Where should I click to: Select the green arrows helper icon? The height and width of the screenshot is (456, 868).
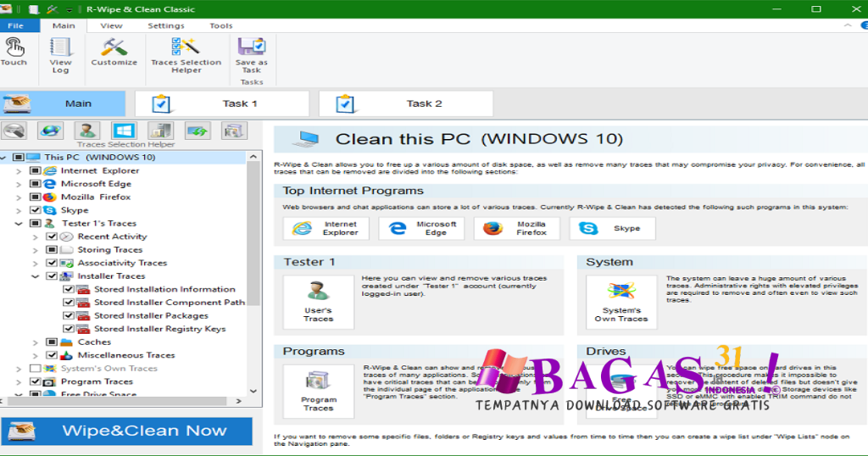click(198, 131)
